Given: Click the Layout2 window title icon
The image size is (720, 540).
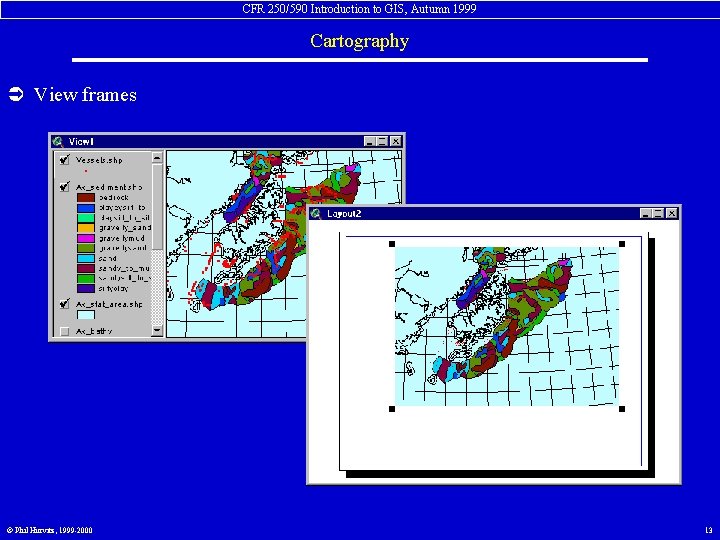Looking at the screenshot, I should pyautogui.click(x=315, y=213).
